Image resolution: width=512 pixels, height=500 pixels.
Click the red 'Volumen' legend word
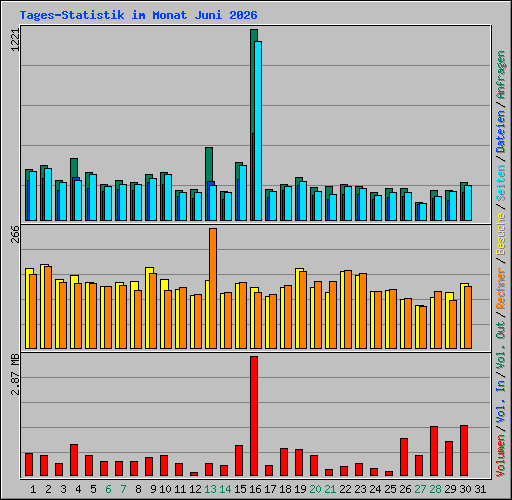(x=501, y=456)
